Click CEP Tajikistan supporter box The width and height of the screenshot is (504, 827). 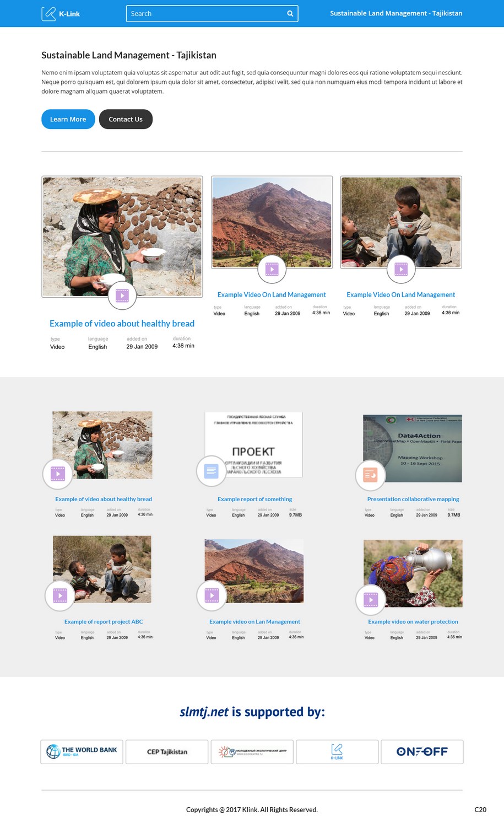167,751
